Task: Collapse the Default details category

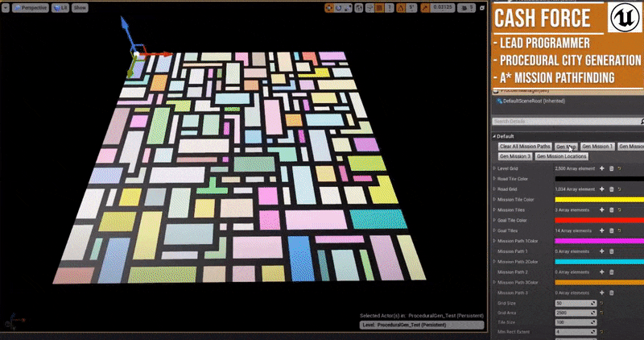Action: 494,136
